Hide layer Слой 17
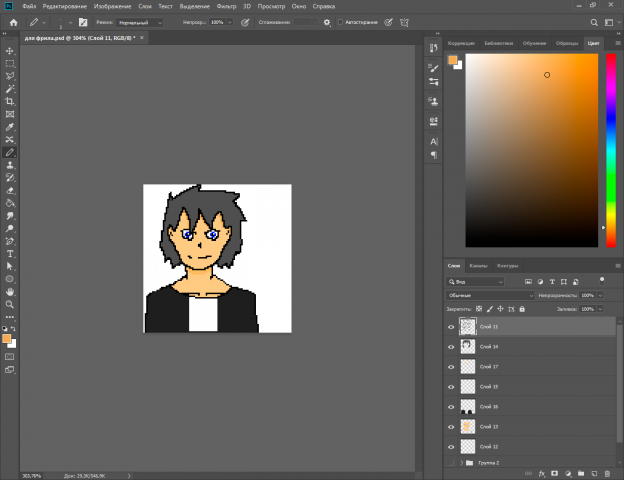624x480 pixels. (x=451, y=367)
